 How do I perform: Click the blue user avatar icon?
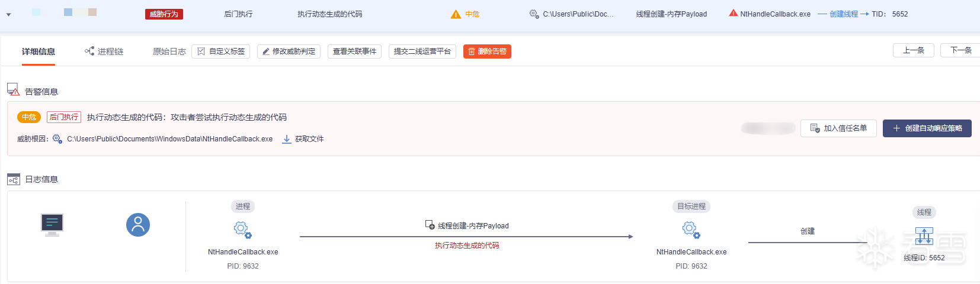(x=138, y=225)
